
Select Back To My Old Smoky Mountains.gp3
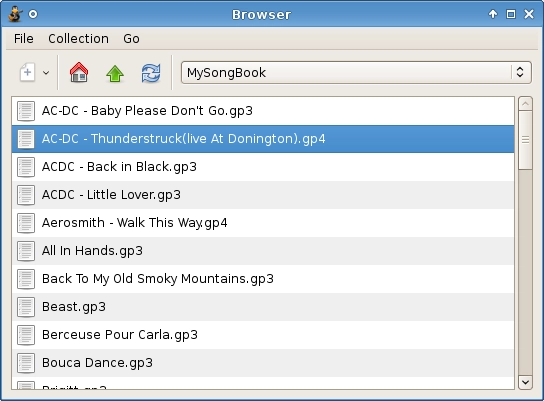pyautogui.click(x=263, y=279)
